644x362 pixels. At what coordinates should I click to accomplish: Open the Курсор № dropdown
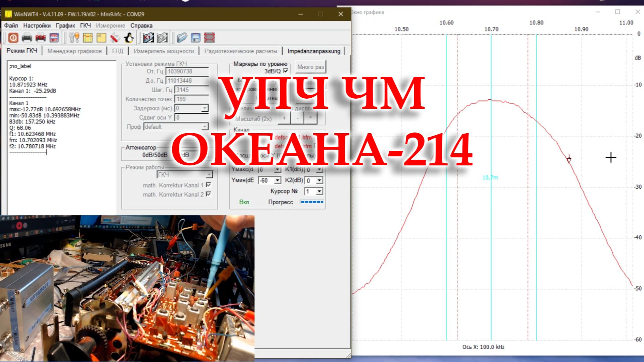tap(319, 191)
